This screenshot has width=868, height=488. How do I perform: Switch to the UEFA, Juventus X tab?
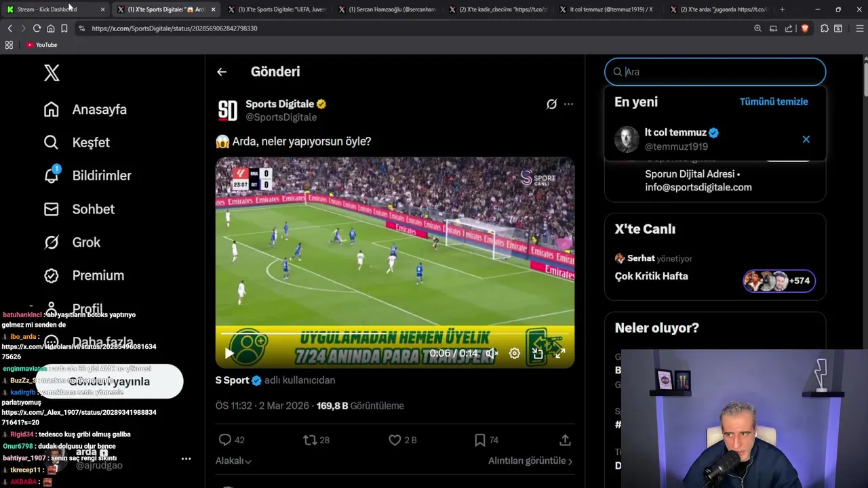click(x=277, y=9)
